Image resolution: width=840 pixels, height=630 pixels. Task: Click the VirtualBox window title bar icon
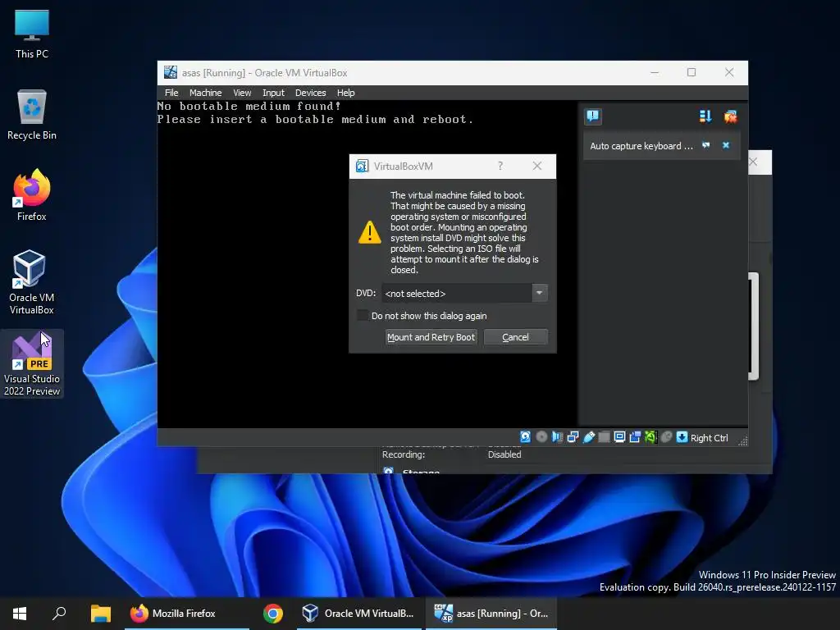(x=171, y=72)
